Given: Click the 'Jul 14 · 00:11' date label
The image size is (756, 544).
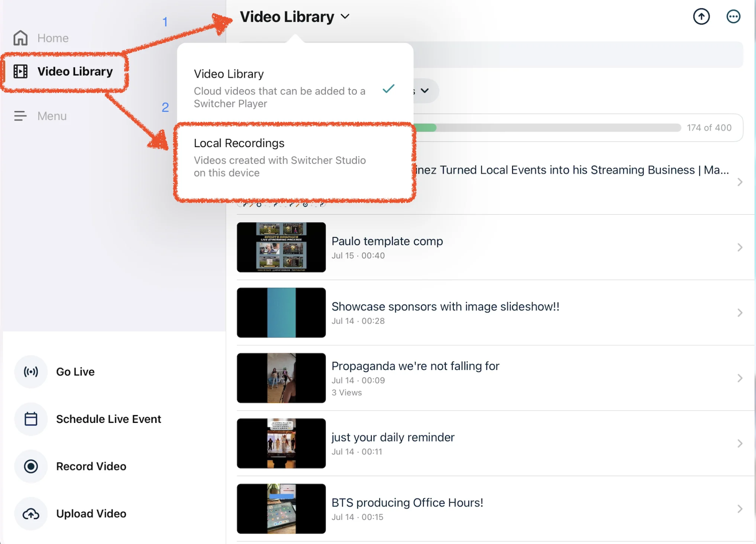Looking at the screenshot, I should pyautogui.click(x=357, y=452).
